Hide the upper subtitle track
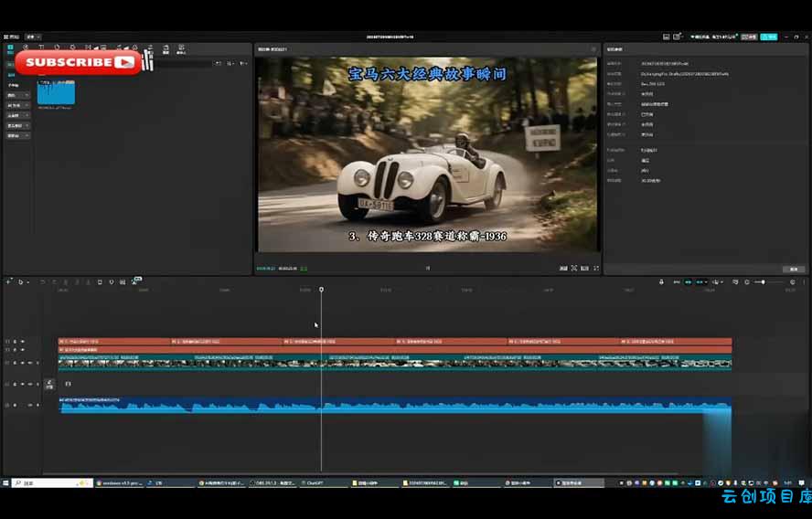This screenshot has height=519, width=812. pyautogui.click(x=22, y=342)
